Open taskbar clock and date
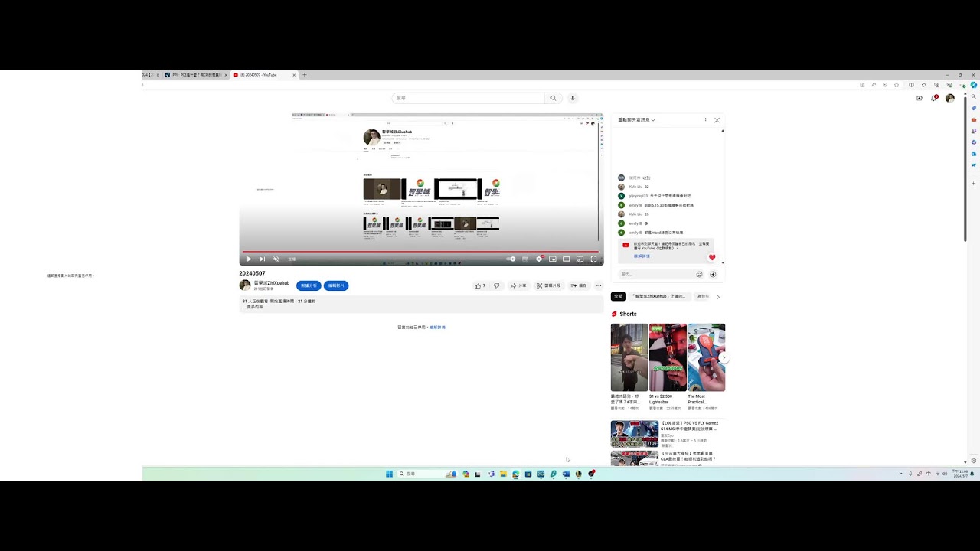Viewport: 980px width, 551px height. point(959,474)
